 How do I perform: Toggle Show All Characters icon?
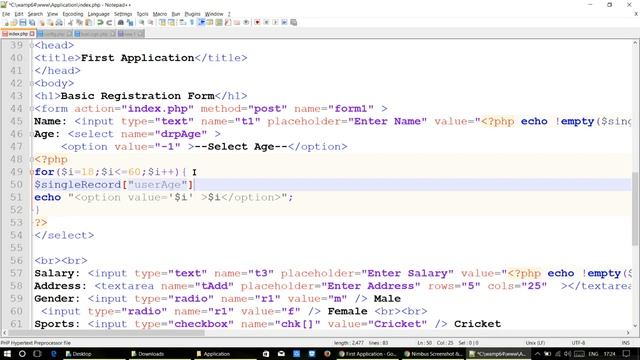[192, 22]
